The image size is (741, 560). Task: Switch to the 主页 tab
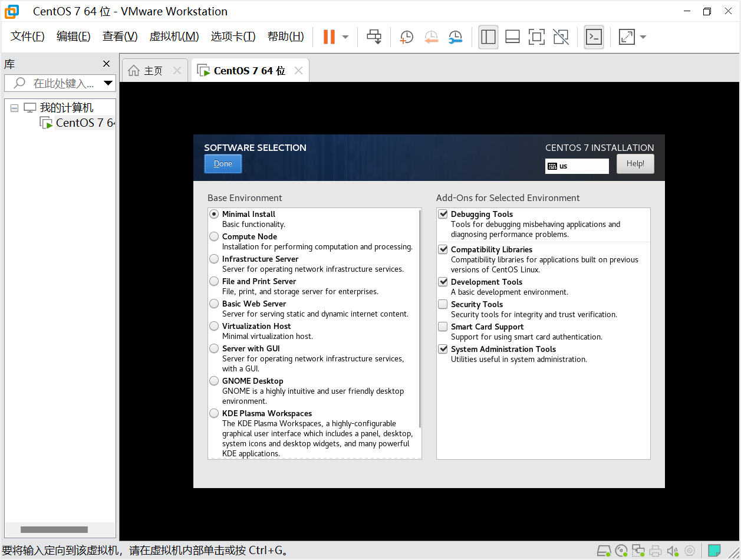[x=153, y=71]
